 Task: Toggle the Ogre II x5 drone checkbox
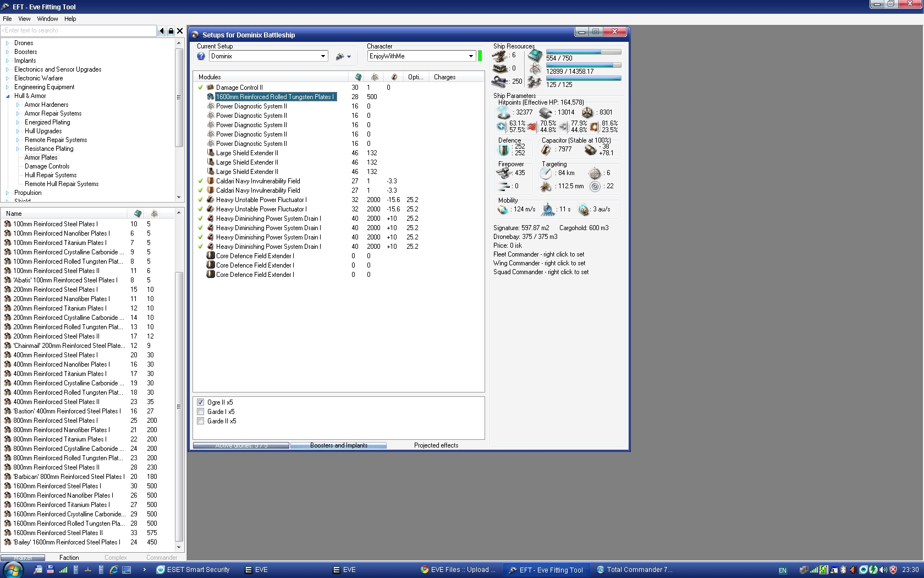[x=201, y=402]
